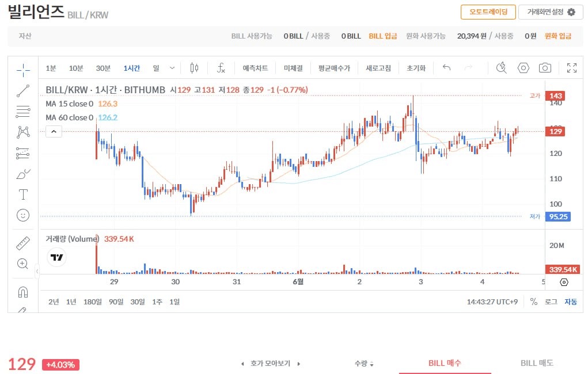The width and height of the screenshot is (588, 374).
Task: Expand the time interval dropdown arrow
Action: pos(172,68)
